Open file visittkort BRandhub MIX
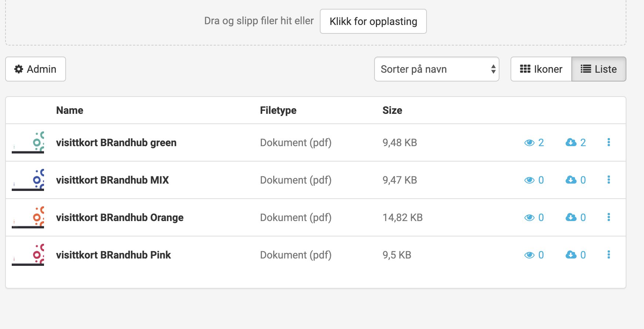Screen dimensions: 644x329 pos(113,180)
